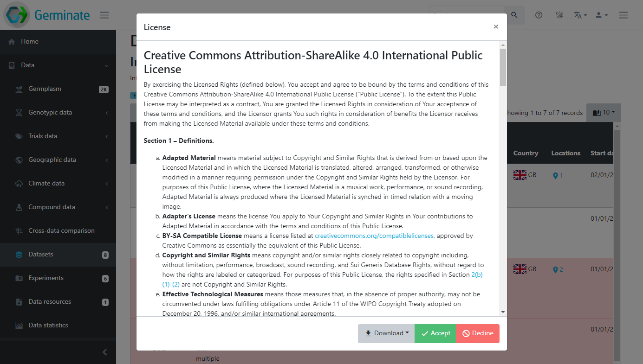The width and height of the screenshot is (643, 364).
Task: Open the right-side hamburger menu icon
Action: click(623, 15)
